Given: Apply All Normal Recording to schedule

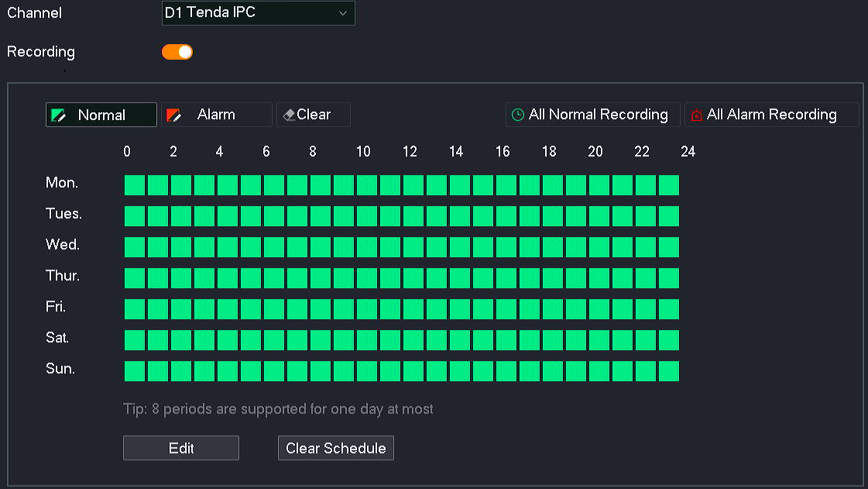Looking at the screenshot, I should tap(598, 115).
